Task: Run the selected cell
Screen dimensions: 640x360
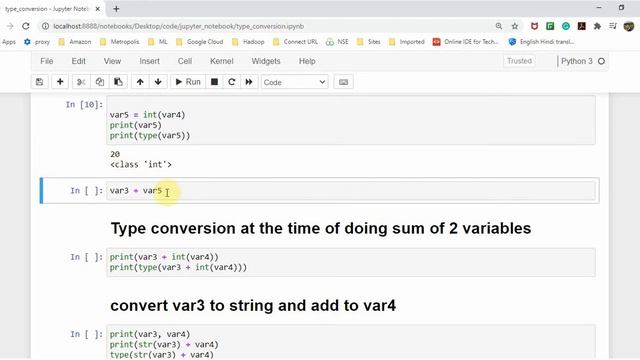Action: click(x=188, y=82)
